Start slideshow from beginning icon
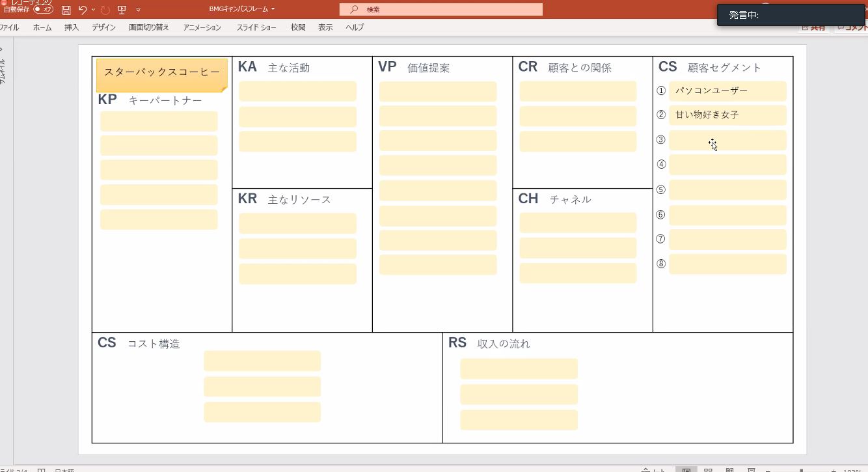This screenshot has height=472, width=868. [122, 10]
